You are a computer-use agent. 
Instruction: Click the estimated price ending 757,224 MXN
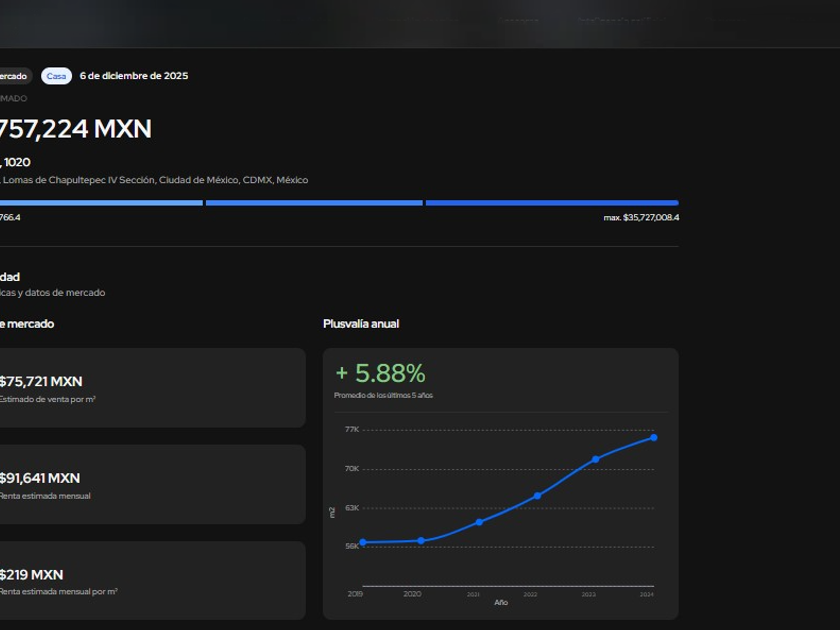75,129
